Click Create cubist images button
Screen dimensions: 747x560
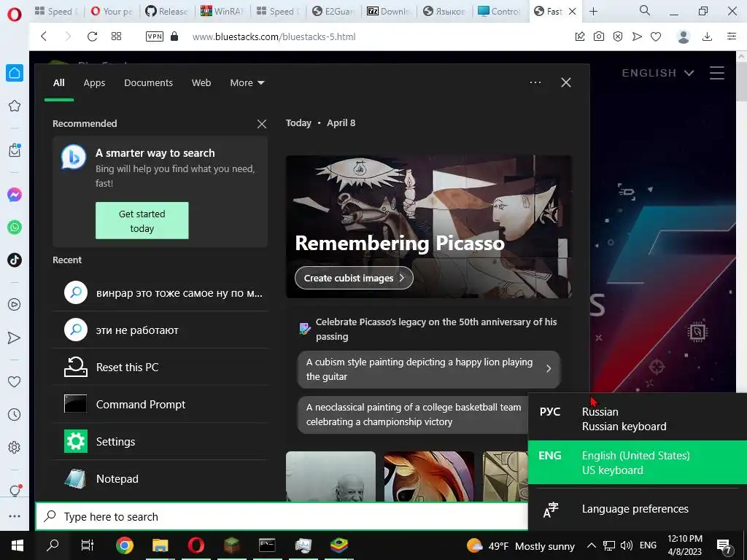click(354, 278)
